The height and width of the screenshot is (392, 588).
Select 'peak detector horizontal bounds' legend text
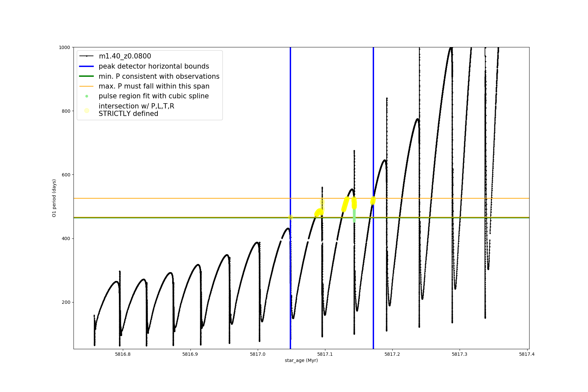point(154,66)
